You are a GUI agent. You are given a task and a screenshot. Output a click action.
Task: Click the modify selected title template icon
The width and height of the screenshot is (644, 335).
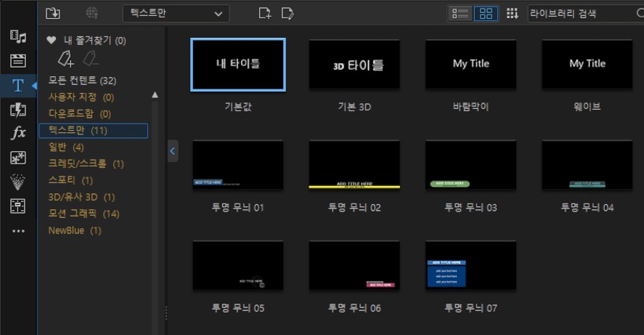(x=288, y=14)
